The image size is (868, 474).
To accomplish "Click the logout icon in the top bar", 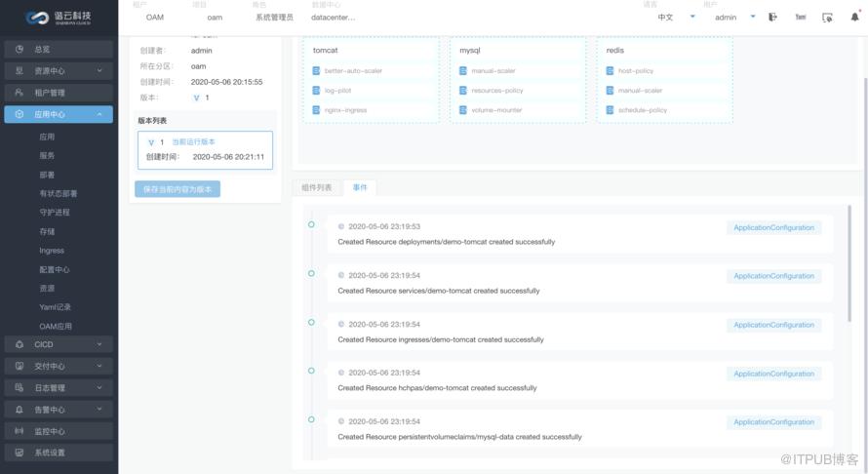I will (772, 18).
